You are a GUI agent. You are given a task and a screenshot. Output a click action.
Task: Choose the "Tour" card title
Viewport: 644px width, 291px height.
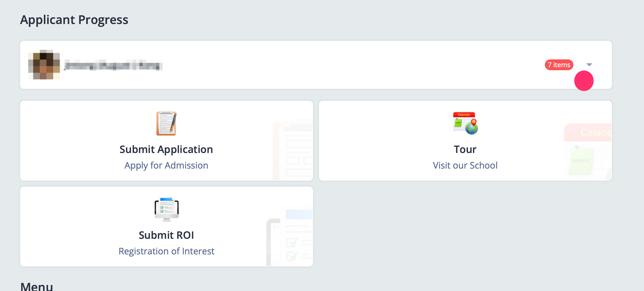pyautogui.click(x=465, y=149)
